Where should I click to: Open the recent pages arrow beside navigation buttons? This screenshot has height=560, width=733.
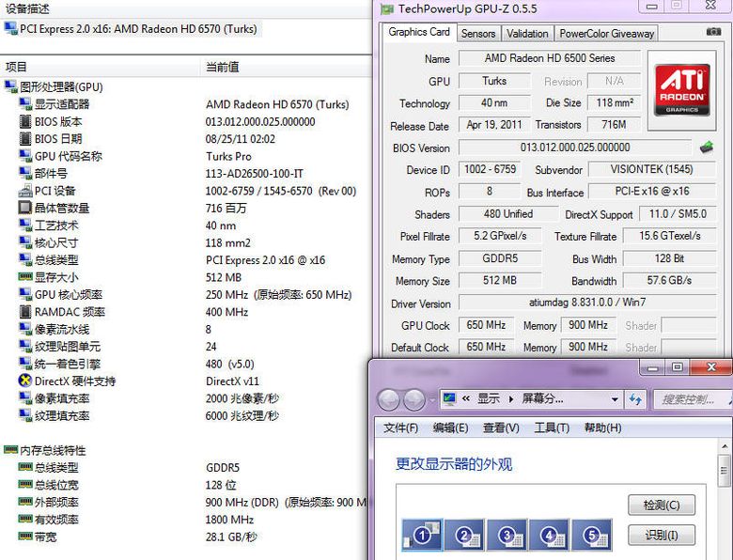pyautogui.click(x=431, y=400)
